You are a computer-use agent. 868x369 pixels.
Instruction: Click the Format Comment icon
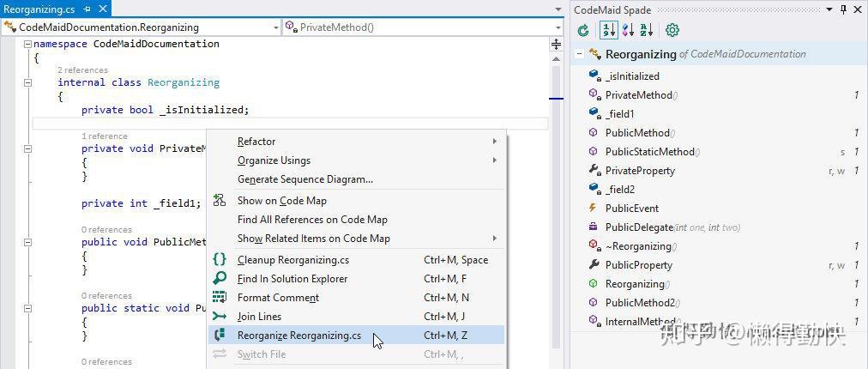tap(220, 298)
